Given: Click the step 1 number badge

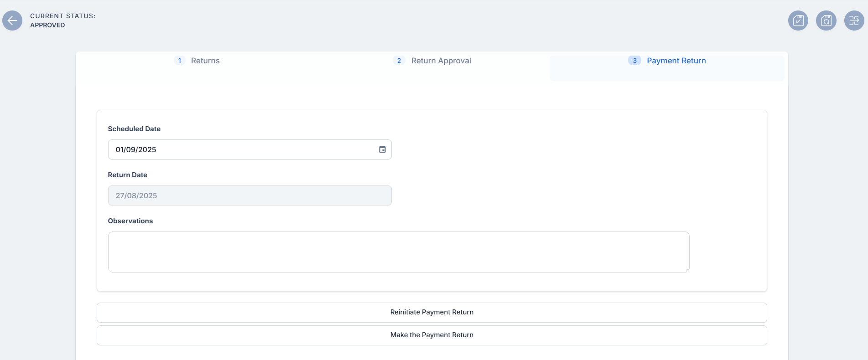Looking at the screenshot, I should [x=180, y=61].
